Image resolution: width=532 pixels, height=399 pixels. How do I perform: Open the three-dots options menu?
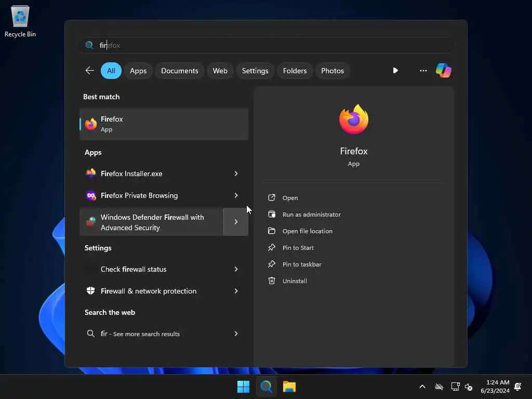pos(423,71)
